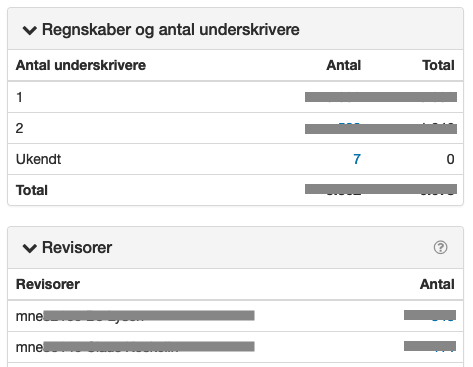Click the Revisorer column header
Screen dimensions: 473x367
pos(48,284)
